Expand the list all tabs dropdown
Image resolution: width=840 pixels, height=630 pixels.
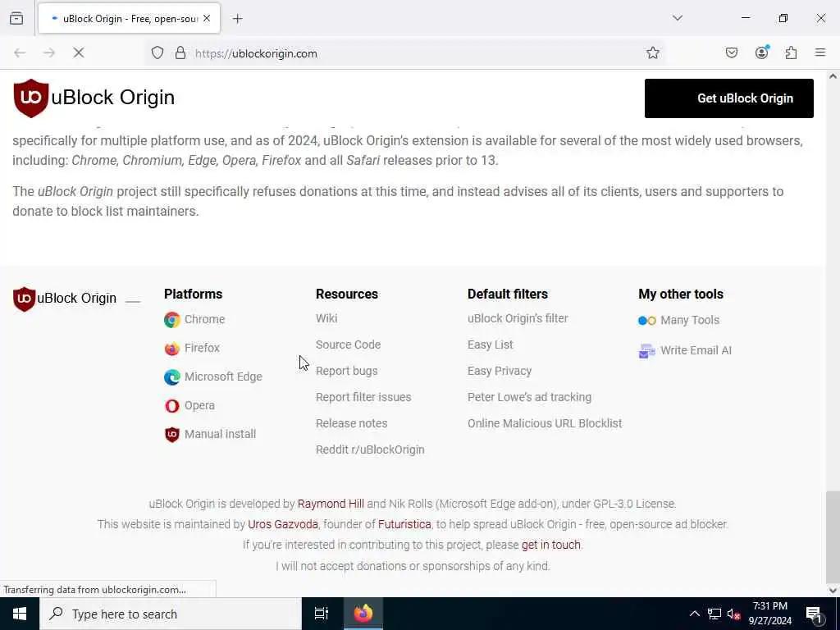678,18
